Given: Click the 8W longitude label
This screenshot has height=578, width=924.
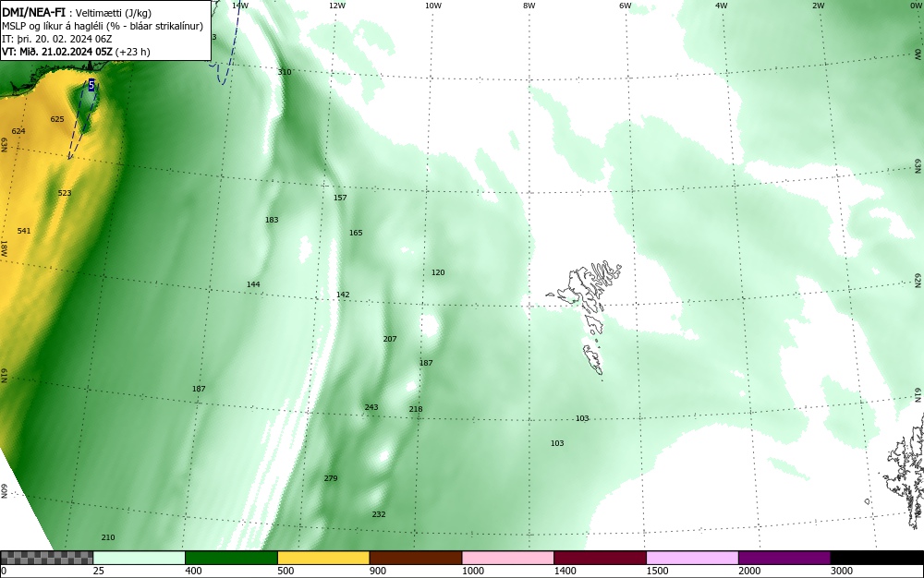Looking at the screenshot, I should 529,6.
